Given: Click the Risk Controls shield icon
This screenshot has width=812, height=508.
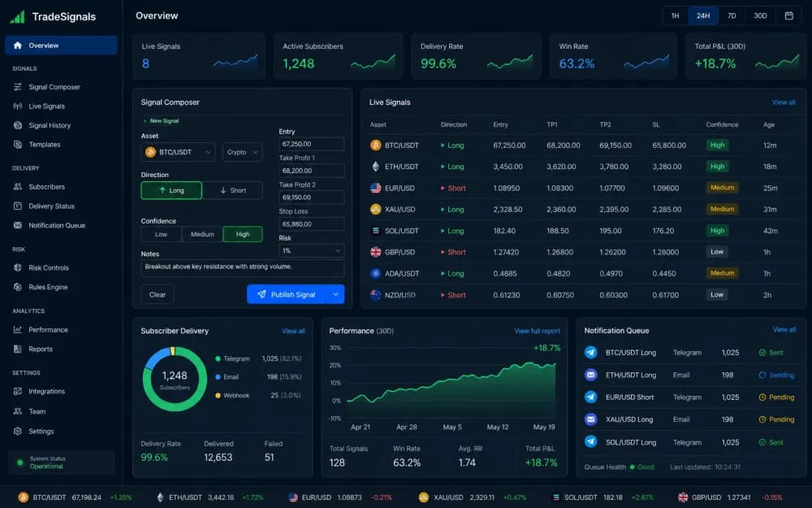Looking at the screenshot, I should click(18, 268).
